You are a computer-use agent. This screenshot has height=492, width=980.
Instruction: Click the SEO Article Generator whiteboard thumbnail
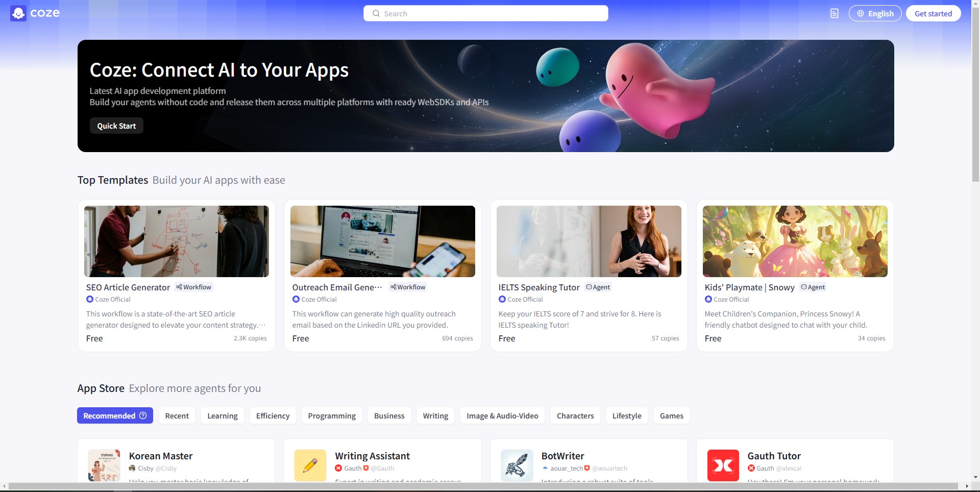(176, 241)
